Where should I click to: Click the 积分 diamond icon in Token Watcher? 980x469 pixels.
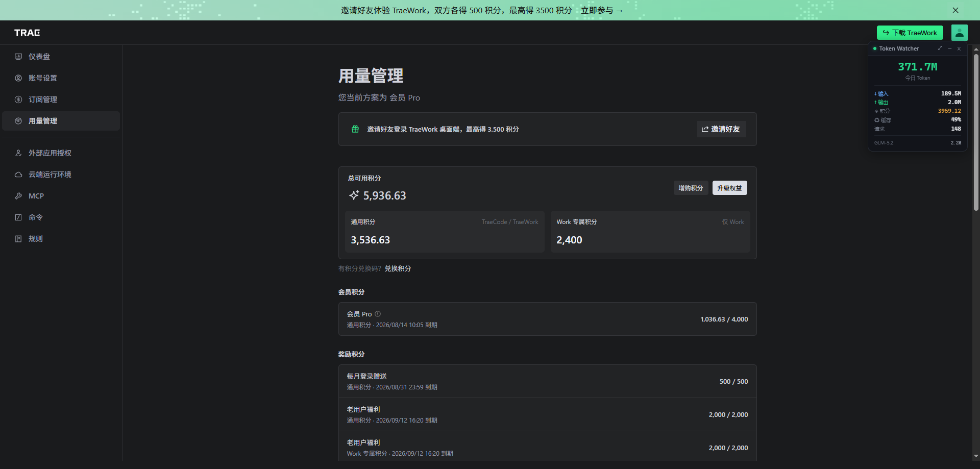coord(876,111)
